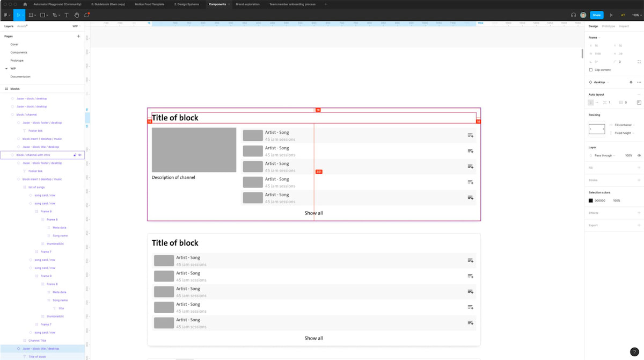
Task: Select the Documentation page
Action: click(x=20, y=76)
